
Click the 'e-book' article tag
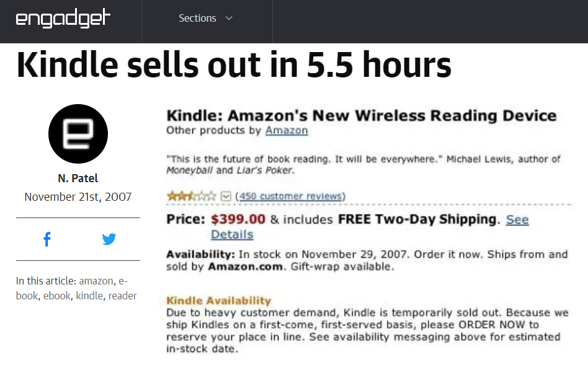tap(27, 296)
